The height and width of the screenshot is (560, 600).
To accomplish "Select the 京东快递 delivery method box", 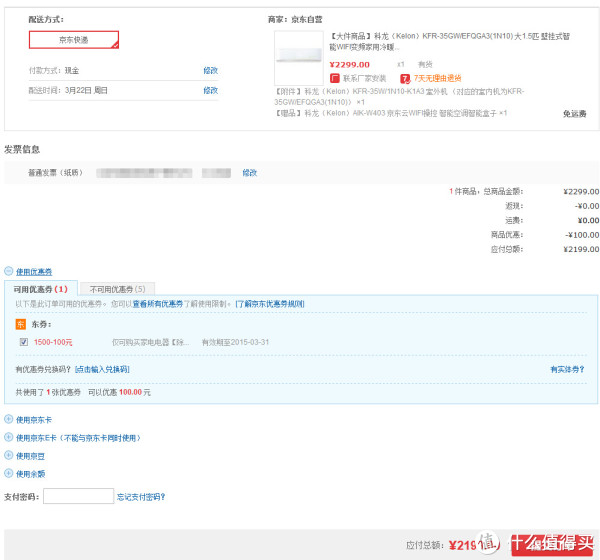I will click(74, 40).
